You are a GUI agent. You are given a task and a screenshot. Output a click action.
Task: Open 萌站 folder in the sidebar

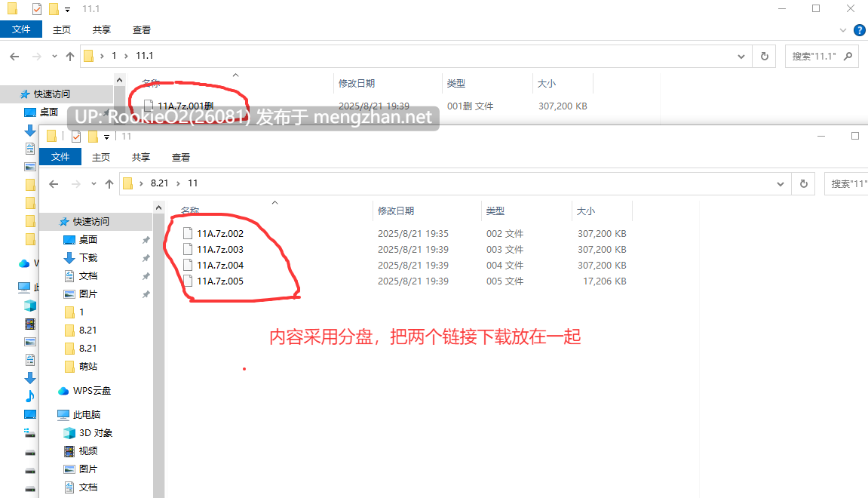(x=88, y=367)
